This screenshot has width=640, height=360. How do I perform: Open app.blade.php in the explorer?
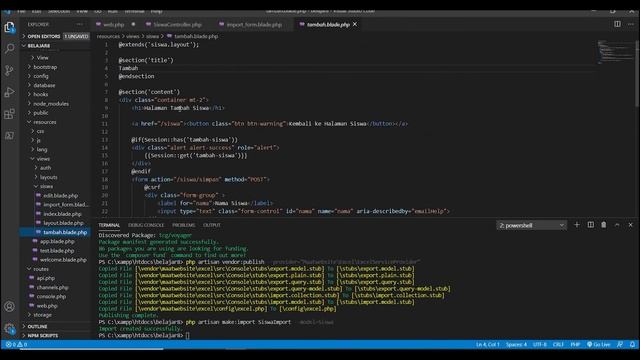click(x=57, y=241)
